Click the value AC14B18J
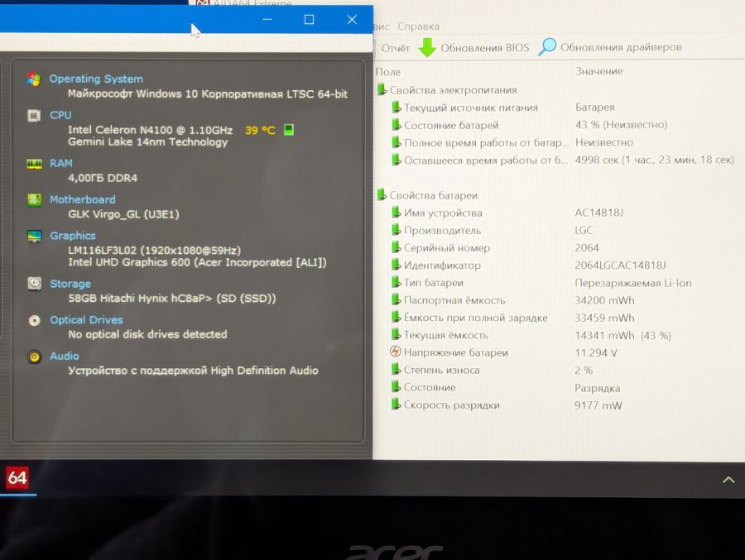This screenshot has width=745, height=560. (x=598, y=213)
